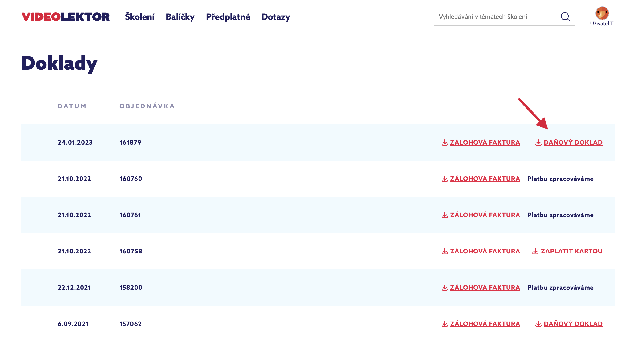This screenshot has height=346, width=644.
Task: Go to homepage via Videolektor logo
Action: point(65,17)
